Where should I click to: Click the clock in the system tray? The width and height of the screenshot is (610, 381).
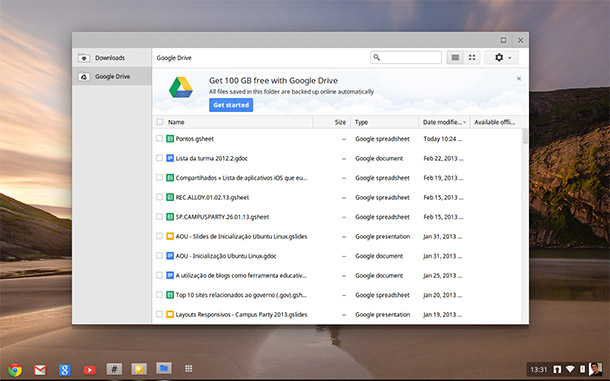coord(538,369)
